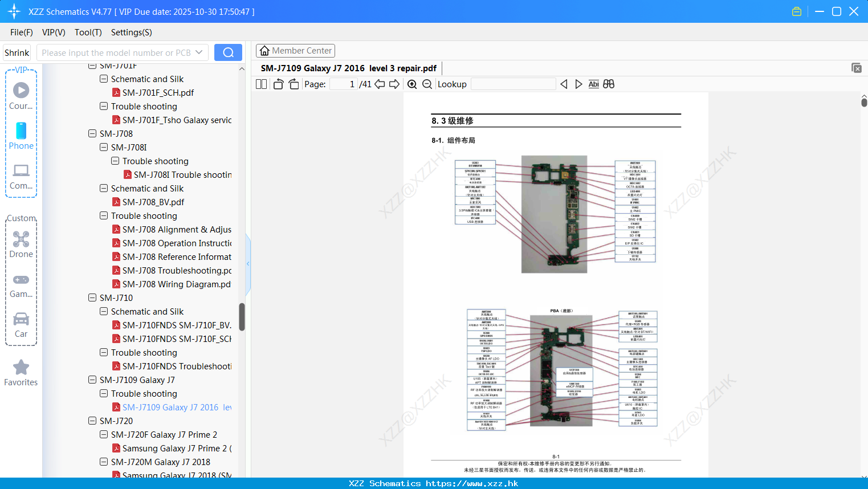868x489 pixels.
Task: Collapse the SM-J710 tree node
Action: tap(92, 298)
